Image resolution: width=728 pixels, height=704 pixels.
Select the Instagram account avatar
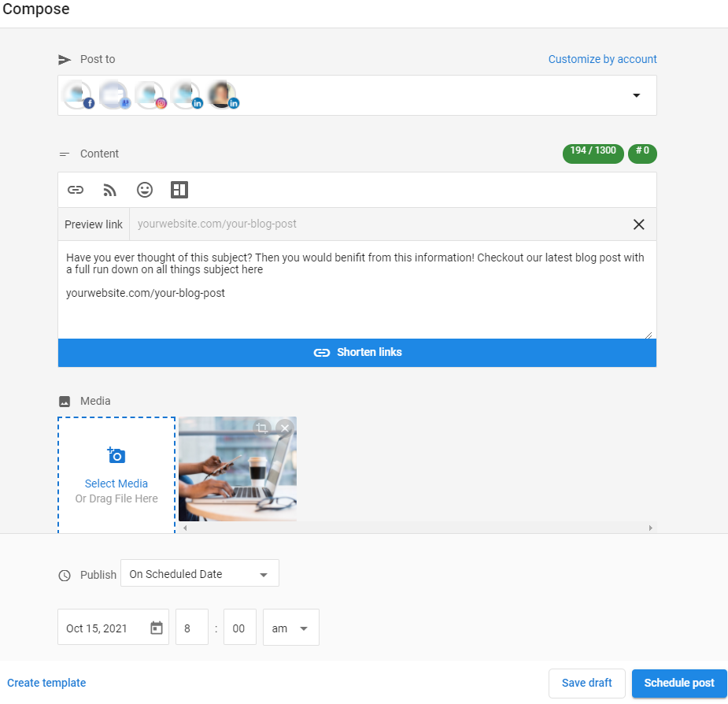150,95
